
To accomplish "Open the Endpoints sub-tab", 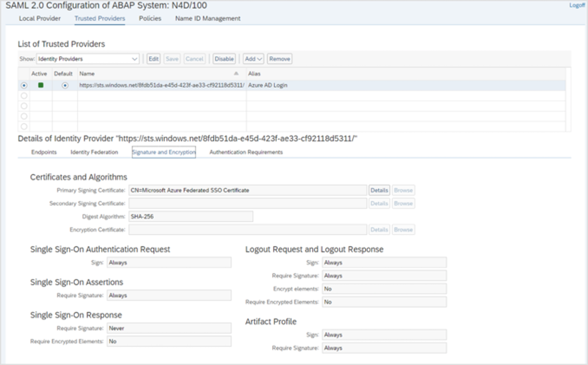I will pyautogui.click(x=44, y=152).
